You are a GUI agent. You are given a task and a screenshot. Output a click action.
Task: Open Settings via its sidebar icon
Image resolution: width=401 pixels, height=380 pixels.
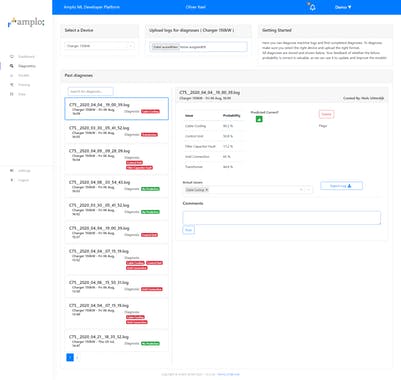coord(12,171)
